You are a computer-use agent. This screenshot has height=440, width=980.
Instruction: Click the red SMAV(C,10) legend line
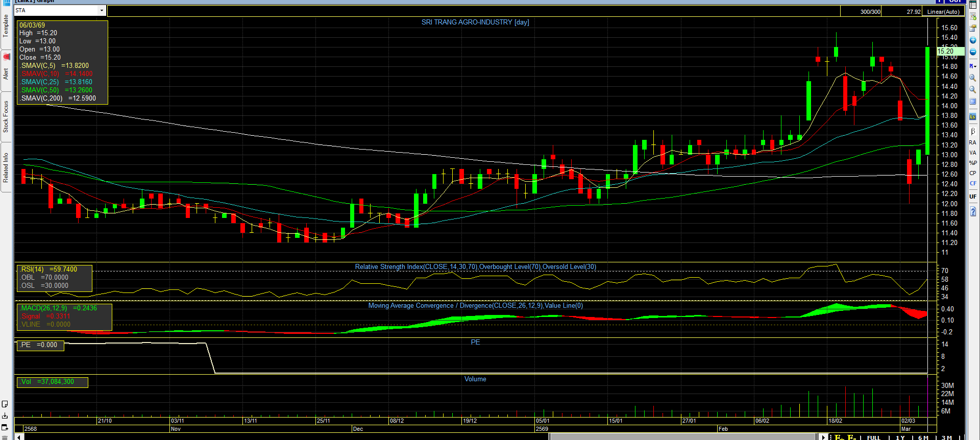coord(57,74)
